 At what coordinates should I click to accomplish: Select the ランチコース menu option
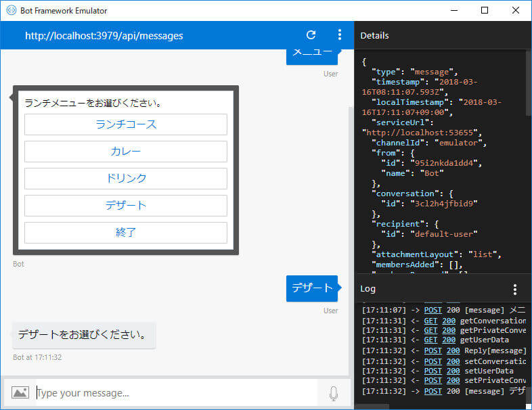click(x=126, y=124)
